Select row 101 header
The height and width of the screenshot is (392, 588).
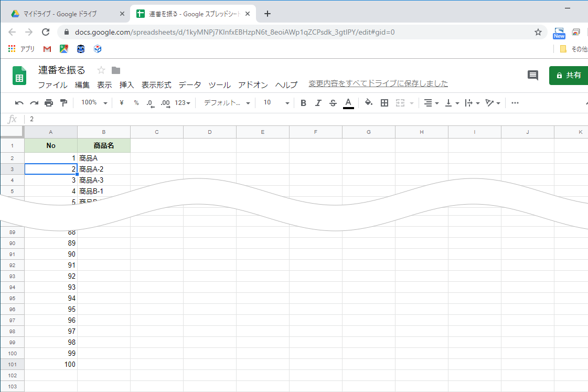pyautogui.click(x=13, y=365)
